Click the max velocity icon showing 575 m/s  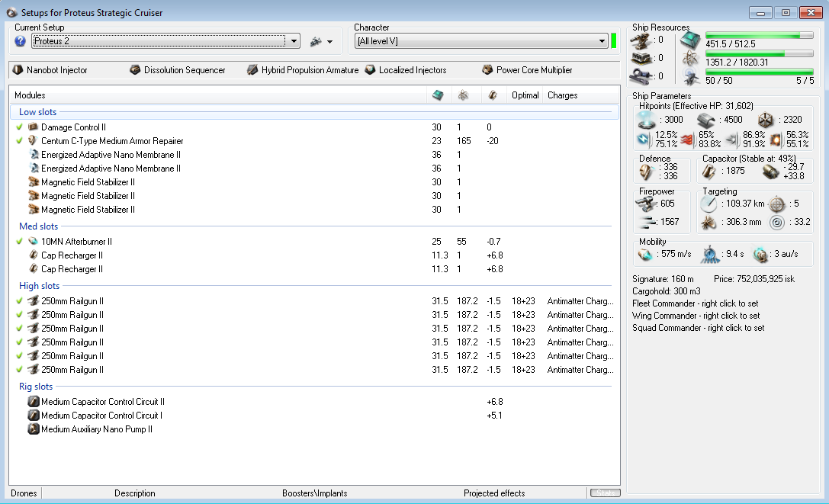click(645, 255)
